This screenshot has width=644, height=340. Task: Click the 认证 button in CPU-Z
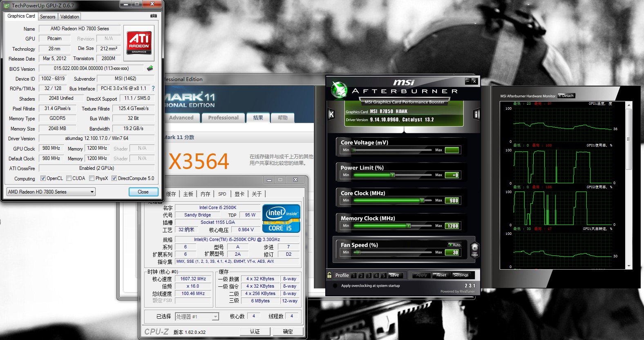(x=255, y=331)
